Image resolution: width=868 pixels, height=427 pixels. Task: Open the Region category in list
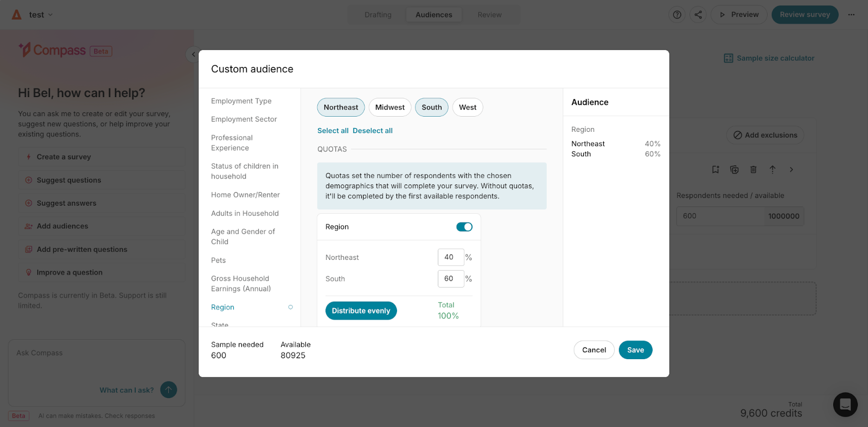pos(222,307)
